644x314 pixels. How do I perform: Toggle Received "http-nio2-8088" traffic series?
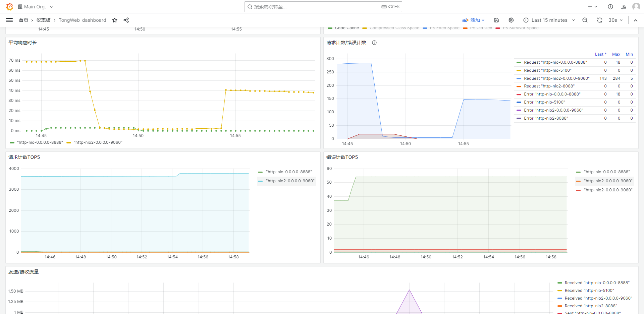[x=591, y=306]
